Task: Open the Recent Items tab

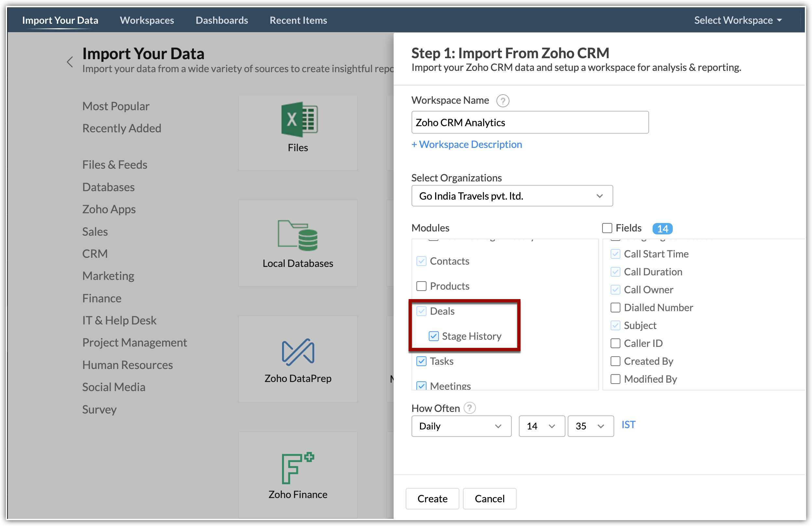Action: coord(298,20)
